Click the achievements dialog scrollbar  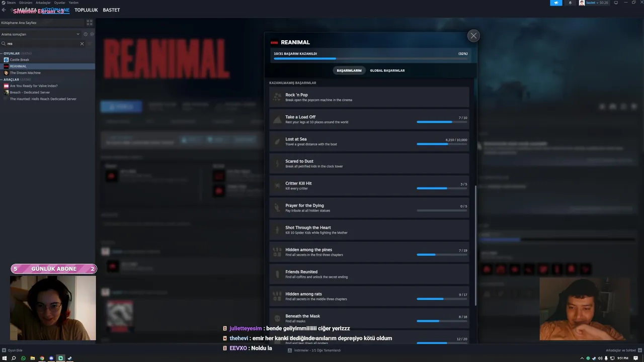click(x=476, y=245)
